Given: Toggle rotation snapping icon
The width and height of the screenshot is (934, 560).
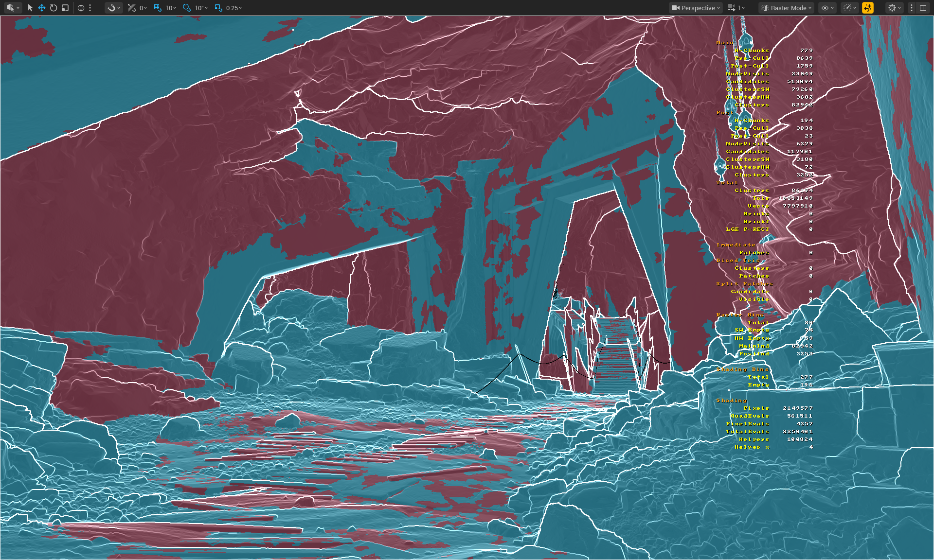Looking at the screenshot, I should 186,8.
